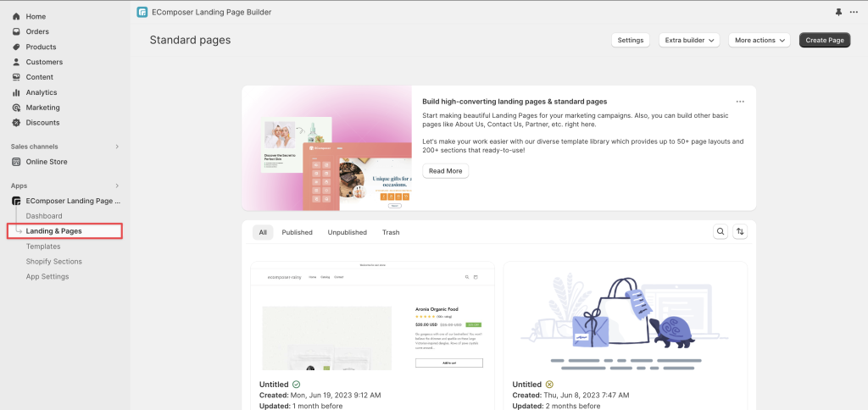This screenshot has height=410, width=868.
Task: Click the search icon in pages list
Action: 721,232
